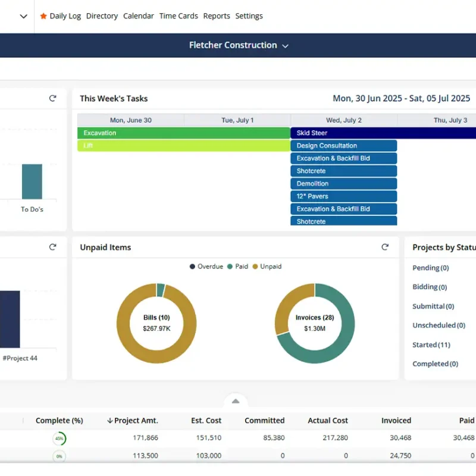This screenshot has width=476, height=476.
Task: Click the #Project 44 navy bar
Action: (x=10, y=320)
